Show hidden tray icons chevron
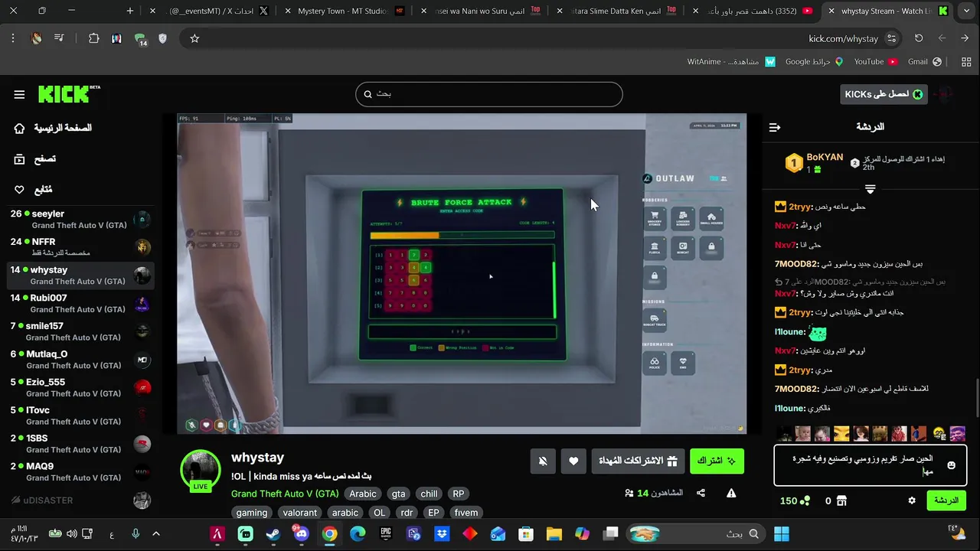Screen dimensions: 980x551 [x=156, y=533]
